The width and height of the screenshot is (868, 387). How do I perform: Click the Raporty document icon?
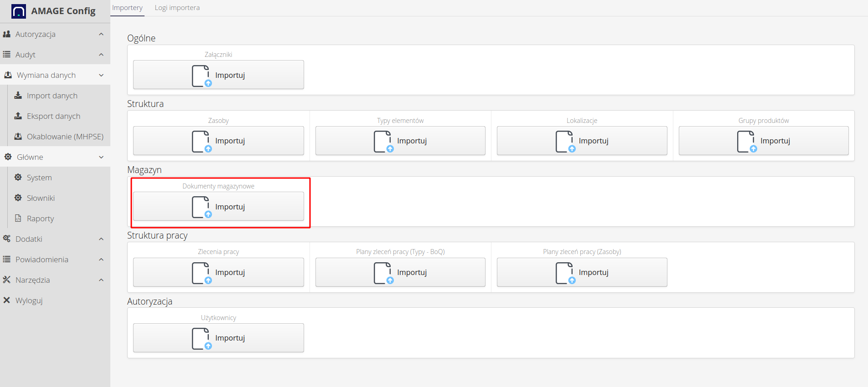click(x=18, y=219)
